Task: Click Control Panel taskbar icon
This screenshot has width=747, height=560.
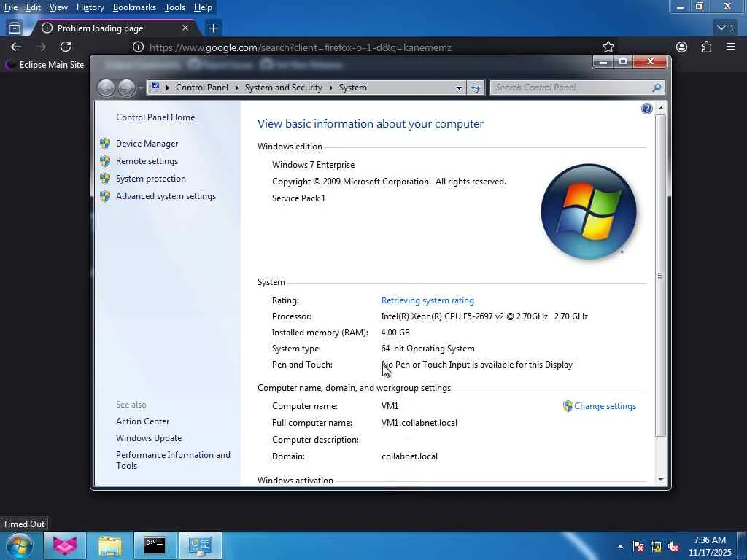Action: pos(201,545)
